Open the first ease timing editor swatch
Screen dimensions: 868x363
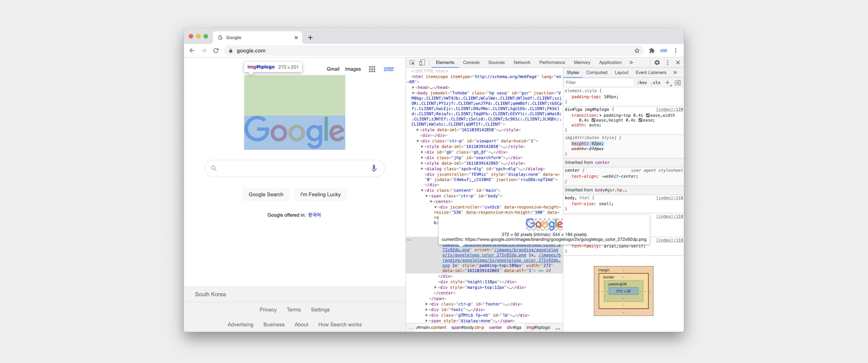648,115
